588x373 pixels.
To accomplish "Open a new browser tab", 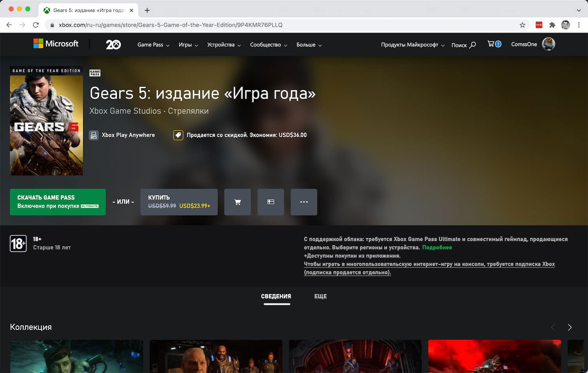I will pos(147,10).
